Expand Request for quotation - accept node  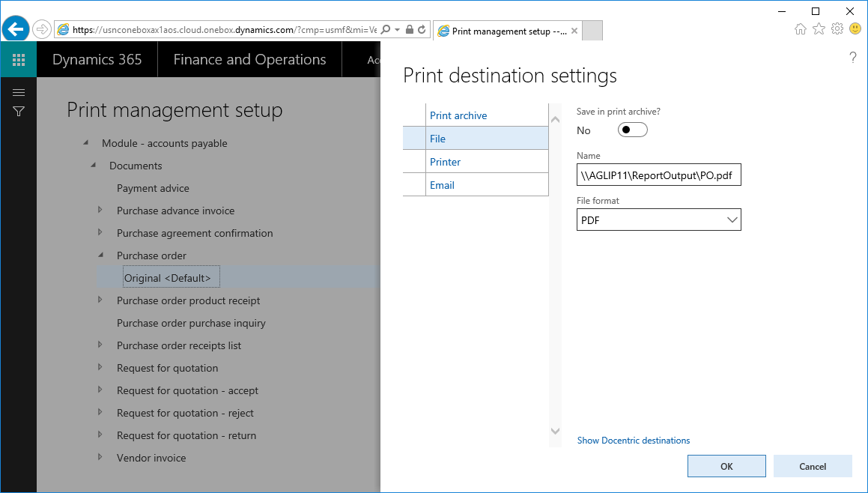tap(100, 390)
